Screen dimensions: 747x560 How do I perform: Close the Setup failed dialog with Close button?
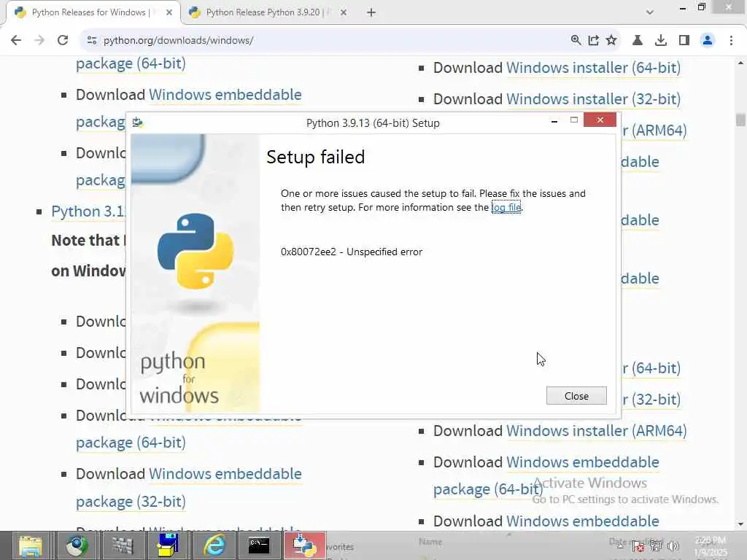click(576, 396)
